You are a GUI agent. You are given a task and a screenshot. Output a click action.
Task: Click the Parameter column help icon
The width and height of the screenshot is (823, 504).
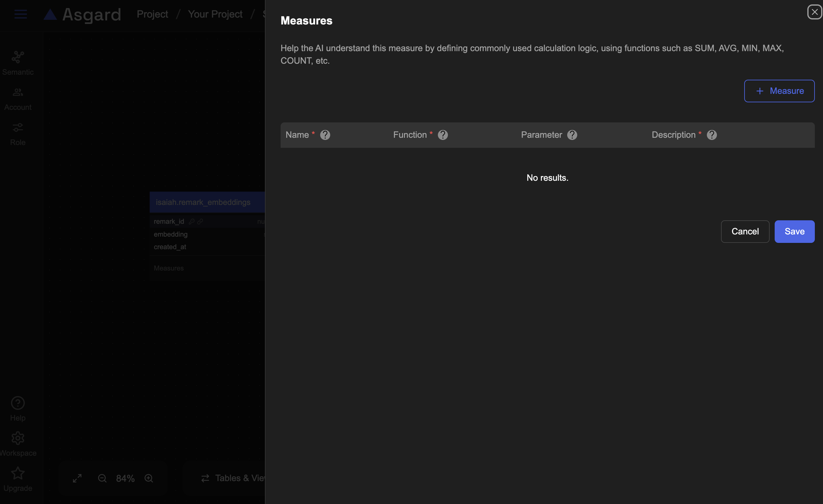point(572,135)
